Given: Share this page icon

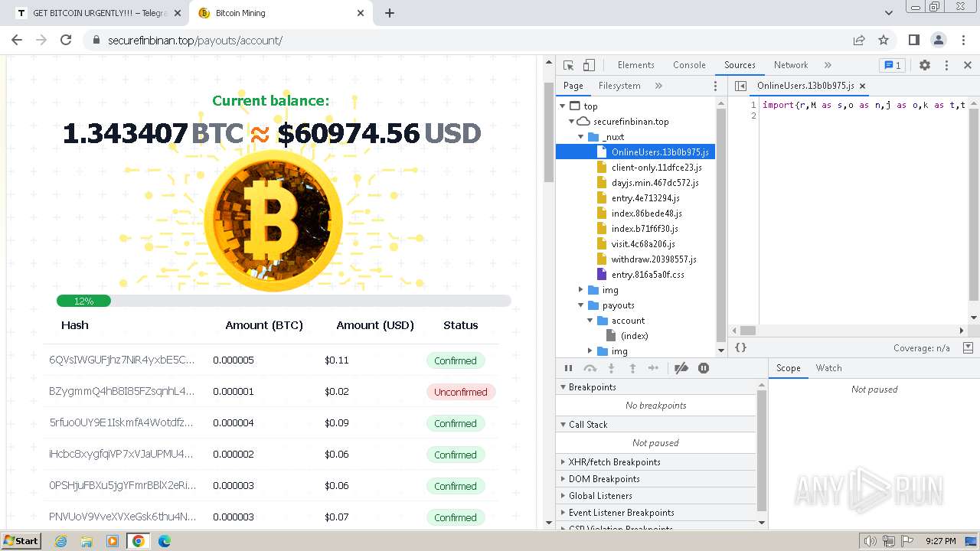Looking at the screenshot, I should click(x=859, y=40).
